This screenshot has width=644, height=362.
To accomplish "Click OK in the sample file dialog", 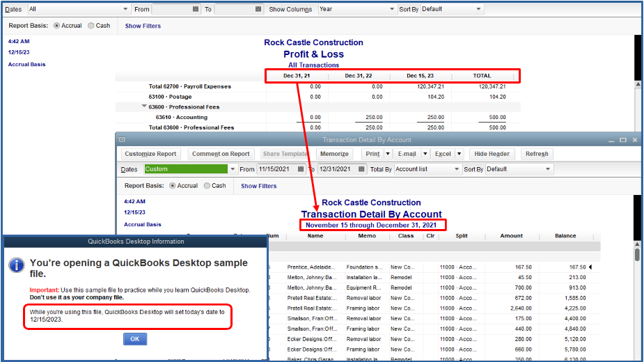I will [x=135, y=339].
